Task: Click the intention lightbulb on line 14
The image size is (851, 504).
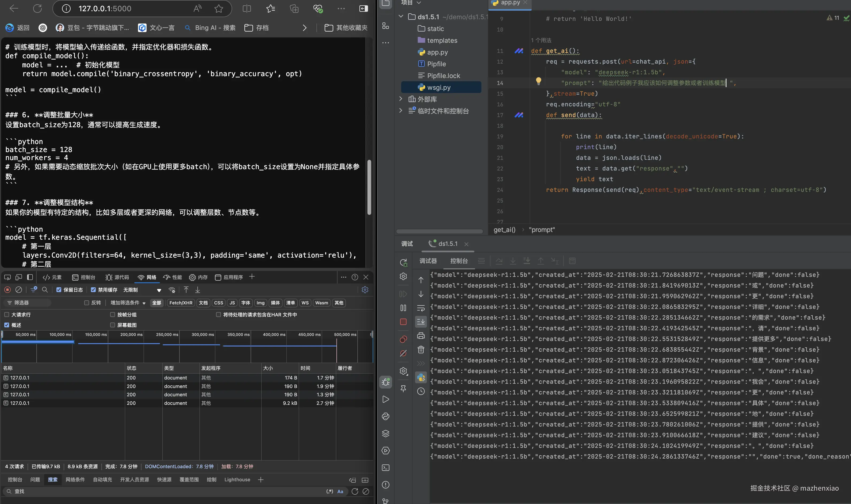Action: 538,81
